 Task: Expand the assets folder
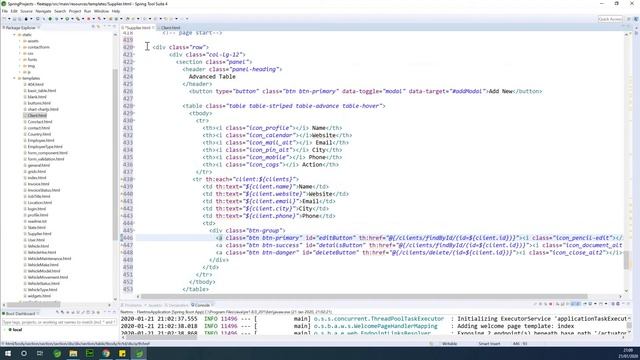(20, 41)
